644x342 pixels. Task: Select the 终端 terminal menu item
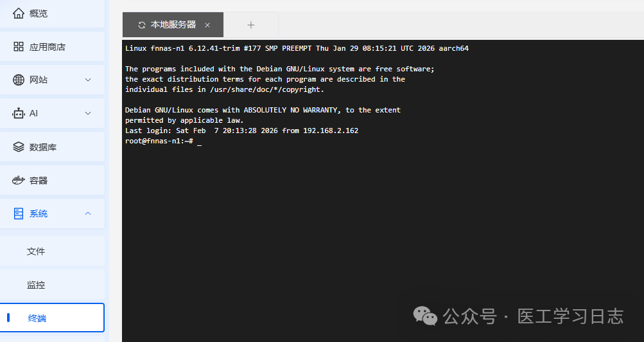(x=37, y=318)
